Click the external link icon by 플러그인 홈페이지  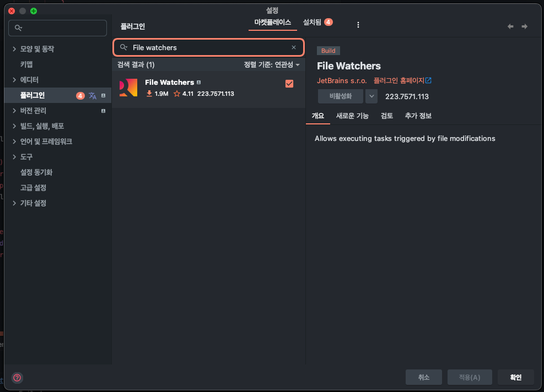click(428, 80)
